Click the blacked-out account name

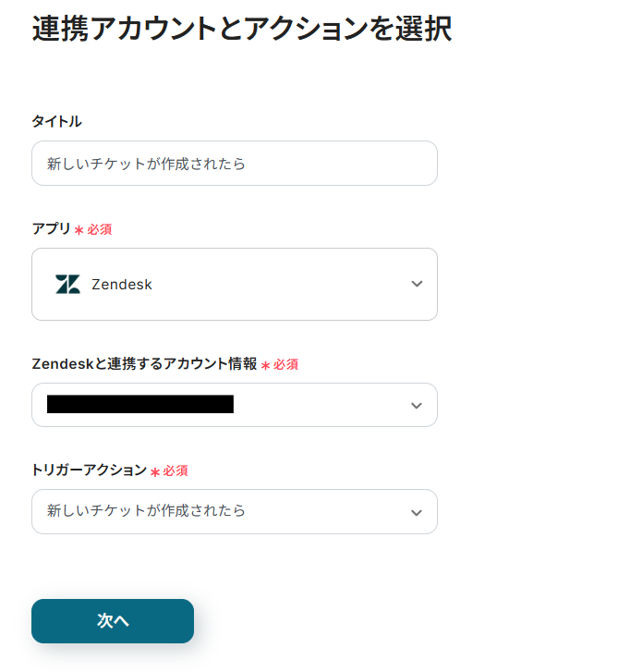point(140,404)
